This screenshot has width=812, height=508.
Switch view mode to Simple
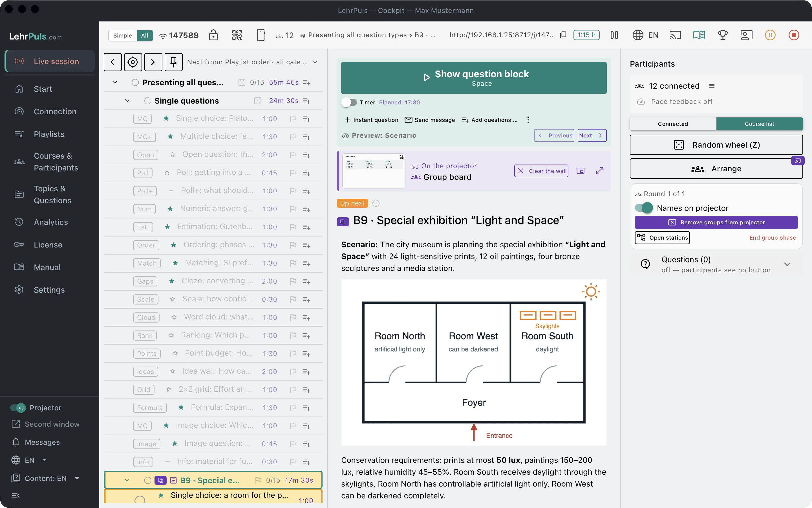122,35
